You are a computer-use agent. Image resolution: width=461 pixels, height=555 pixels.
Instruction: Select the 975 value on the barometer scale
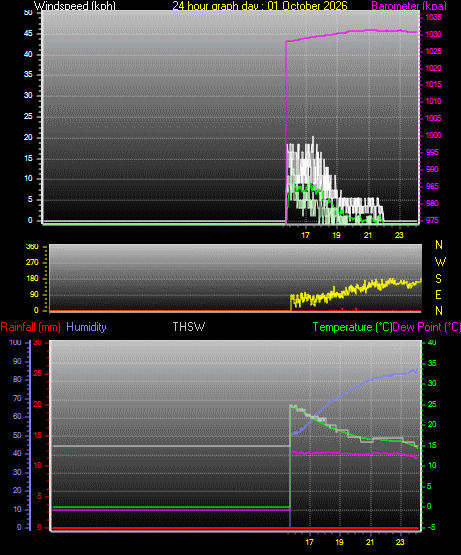(432, 220)
